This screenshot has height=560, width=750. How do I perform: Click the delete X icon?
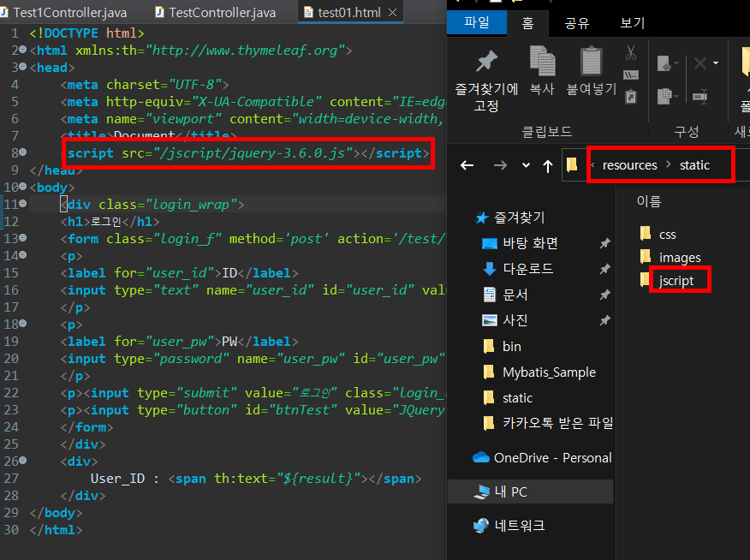click(700, 63)
